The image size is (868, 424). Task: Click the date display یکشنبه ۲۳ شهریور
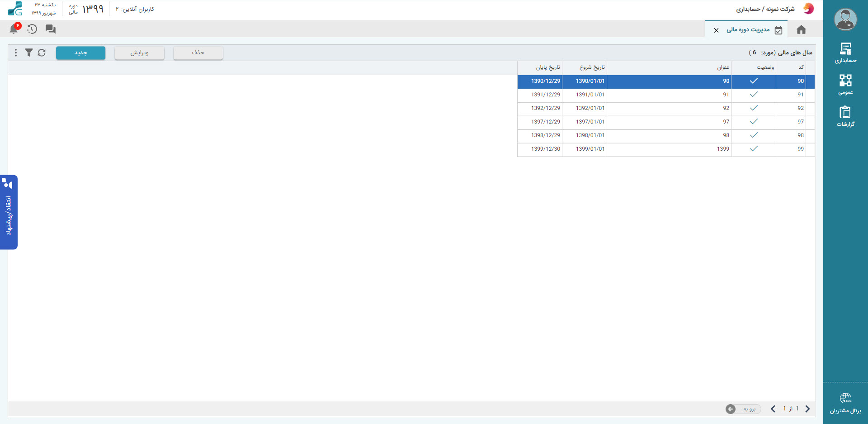[43, 9]
